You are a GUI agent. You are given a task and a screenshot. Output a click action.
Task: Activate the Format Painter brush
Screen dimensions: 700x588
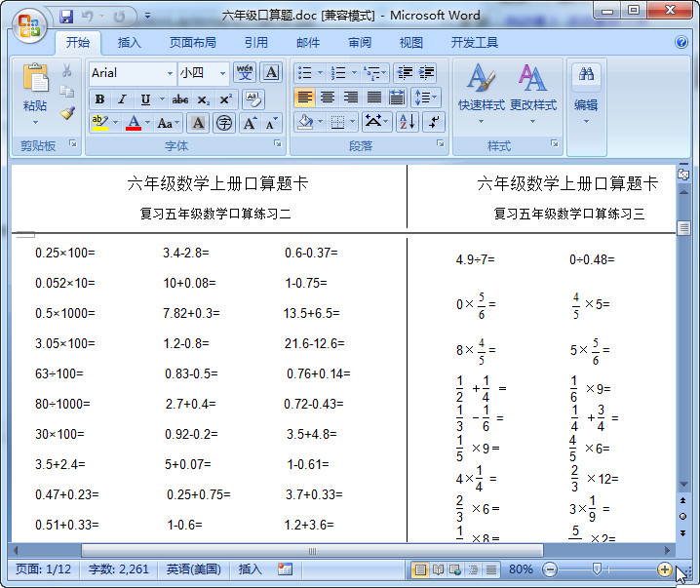[67, 113]
